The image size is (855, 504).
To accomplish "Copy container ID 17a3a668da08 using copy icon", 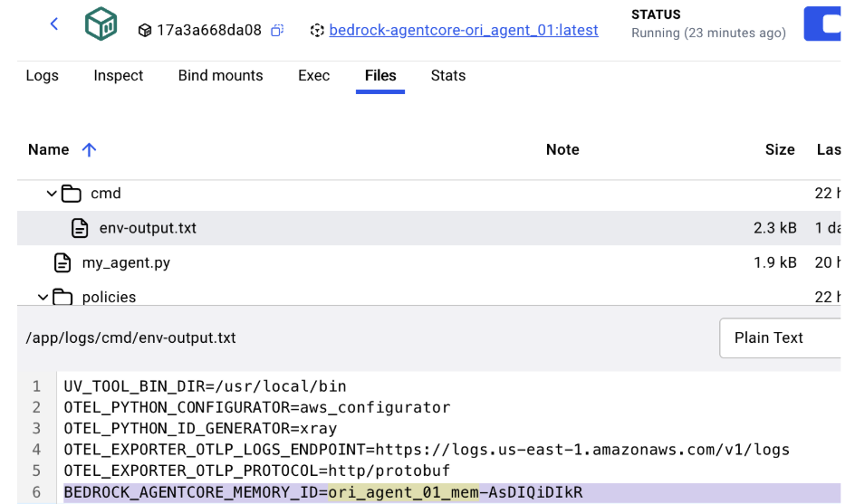I will click(277, 31).
